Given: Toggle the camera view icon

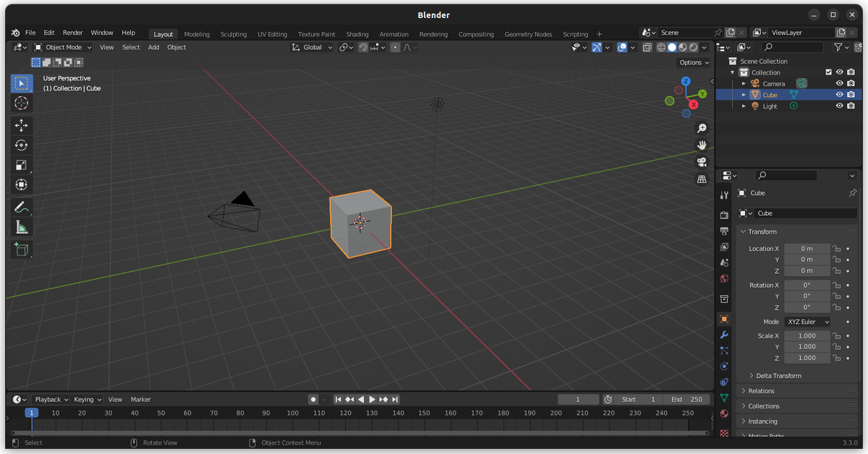Looking at the screenshot, I should point(702,162).
